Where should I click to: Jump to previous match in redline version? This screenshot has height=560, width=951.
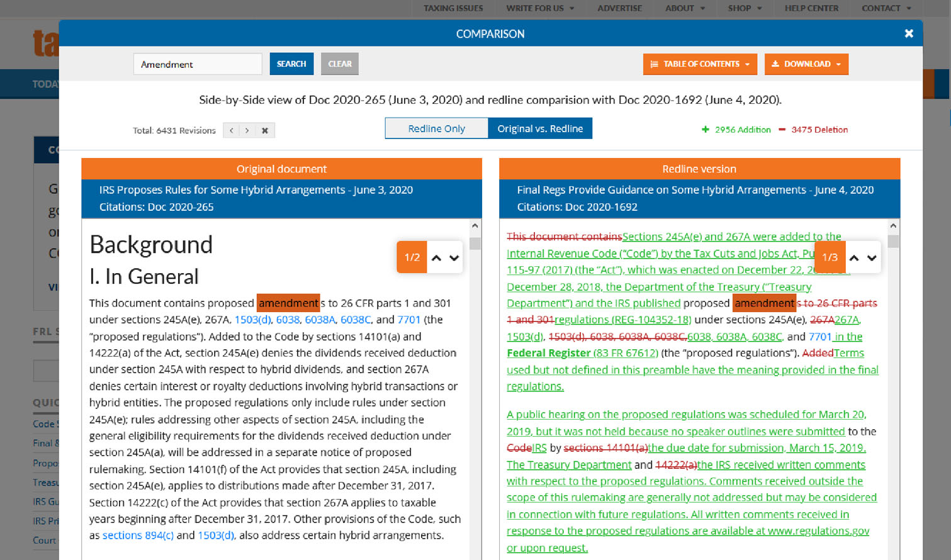click(x=854, y=257)
